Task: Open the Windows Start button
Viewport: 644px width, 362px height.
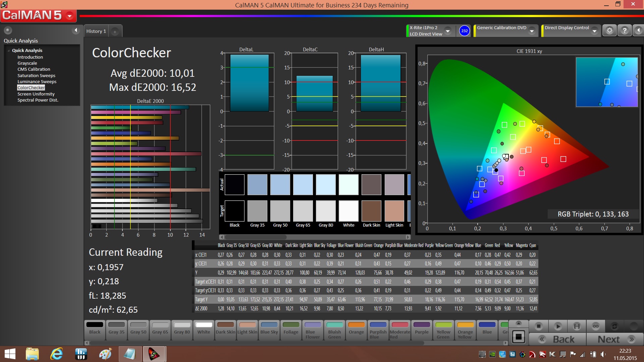Action: (10, 354)
